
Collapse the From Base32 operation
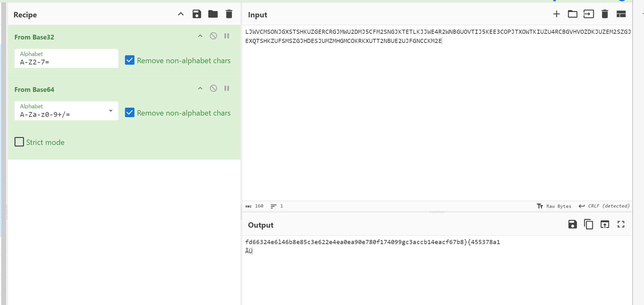pyautogui.click(x=200, y=36)
